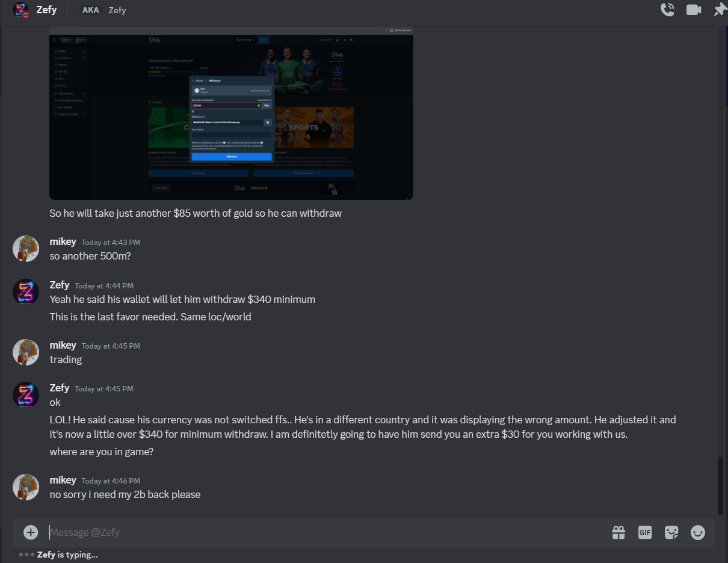The image size is (728, 563).
Task: Focus the Message @Zefy input field
Action: click(325, 532)
